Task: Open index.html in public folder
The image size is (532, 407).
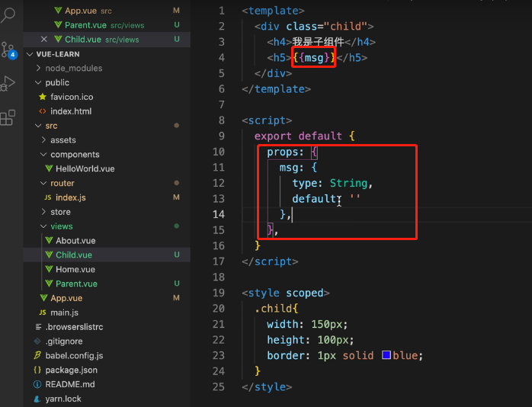Action: point(107,111)
